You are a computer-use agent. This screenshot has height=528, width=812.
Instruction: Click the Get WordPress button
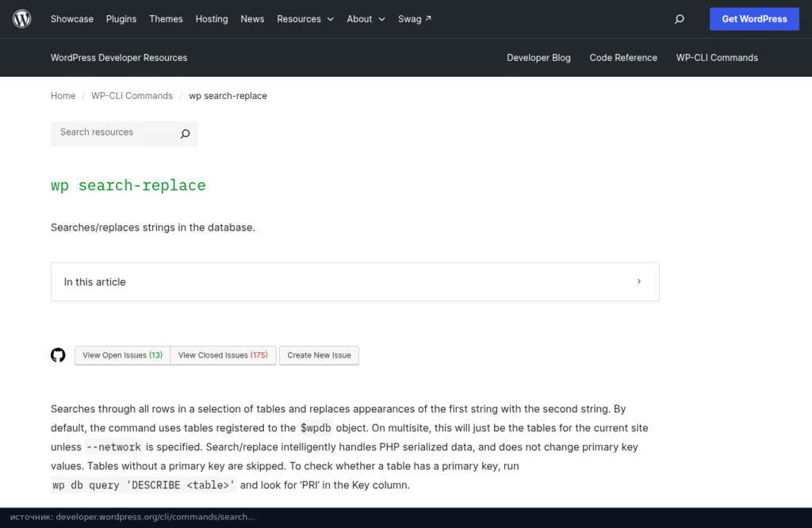coord(754,19)
